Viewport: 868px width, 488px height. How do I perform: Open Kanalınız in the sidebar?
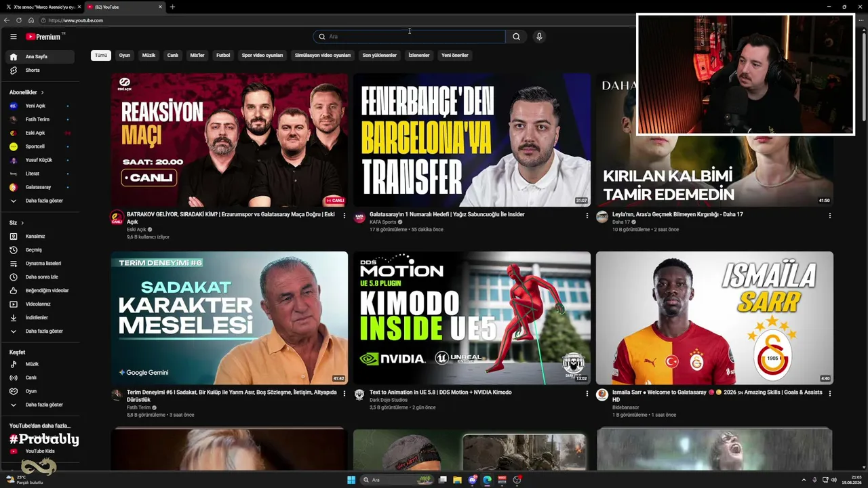click(x=41, y=237)
